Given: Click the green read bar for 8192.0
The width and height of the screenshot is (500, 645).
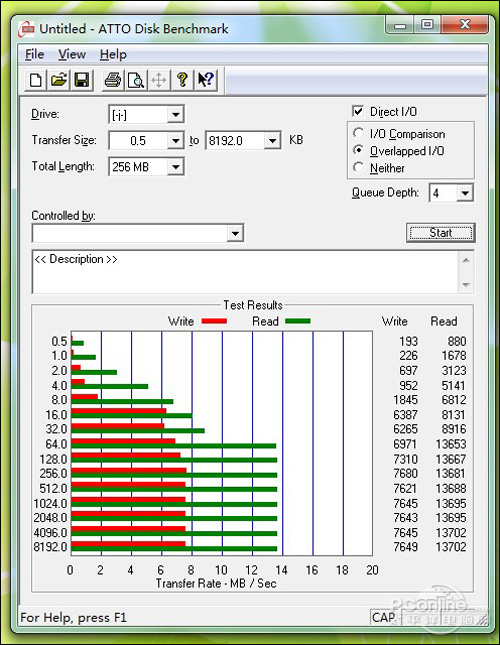Looking at the screenshot, I should [x=174, y=548].
